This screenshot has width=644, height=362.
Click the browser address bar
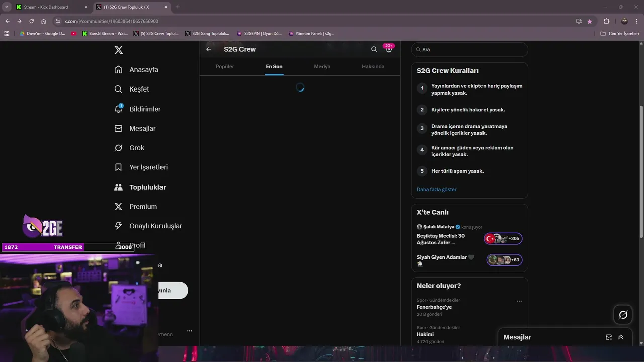coord(317,21)
